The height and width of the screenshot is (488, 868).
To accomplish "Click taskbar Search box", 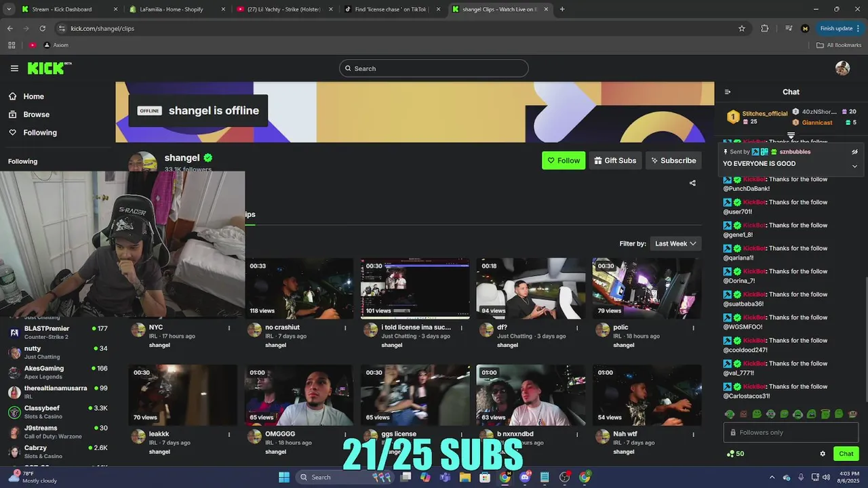I will [x=346, y=477].
